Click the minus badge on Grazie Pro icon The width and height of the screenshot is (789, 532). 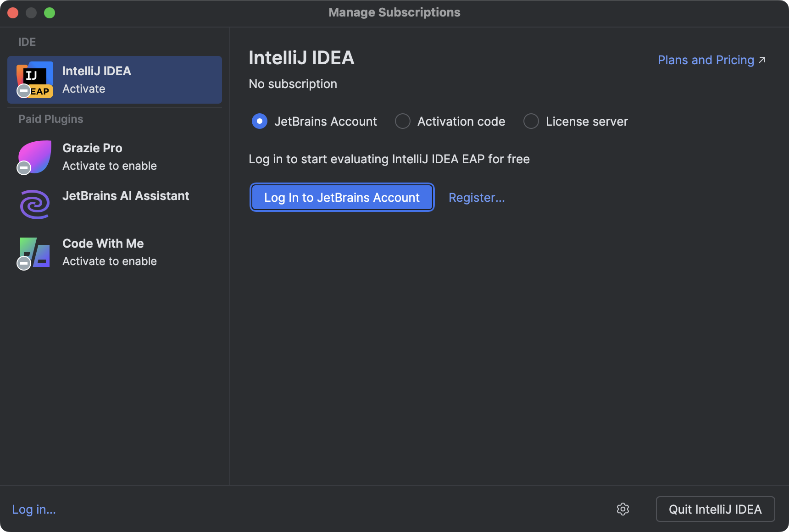[x=24, y=168]
